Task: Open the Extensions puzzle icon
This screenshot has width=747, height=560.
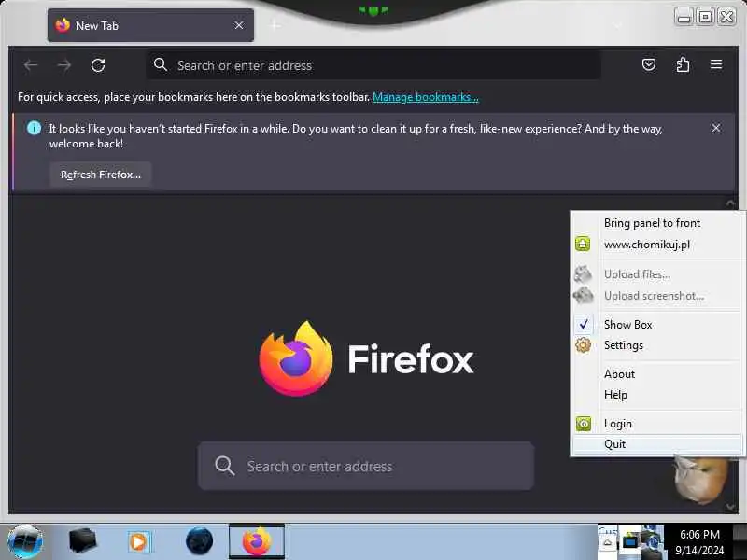Action: coord(683,64)
